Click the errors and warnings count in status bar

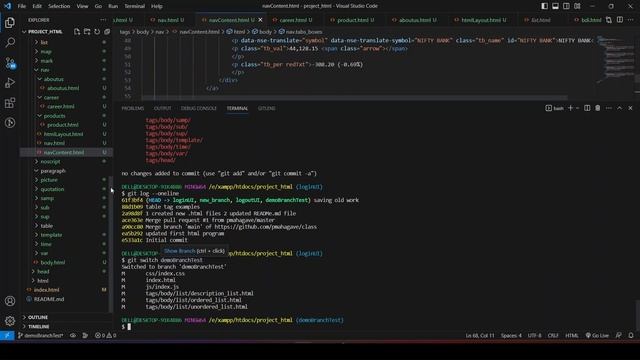tap(105, 336)
